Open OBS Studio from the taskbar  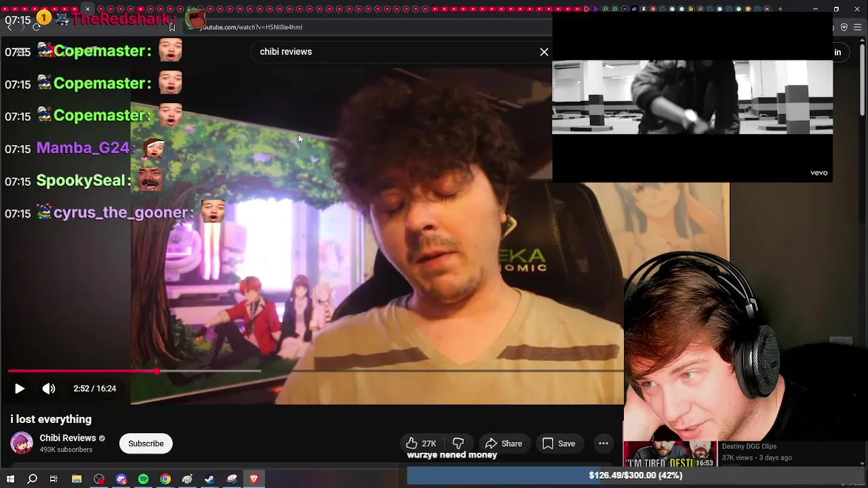tap(99, 479)
